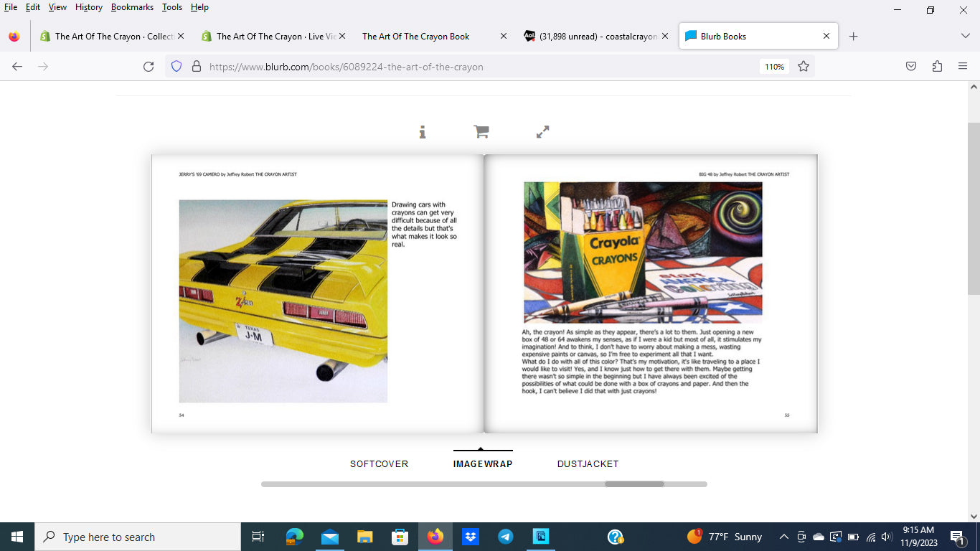Reload the current page
Screen dimensions: 980x551
149,67
